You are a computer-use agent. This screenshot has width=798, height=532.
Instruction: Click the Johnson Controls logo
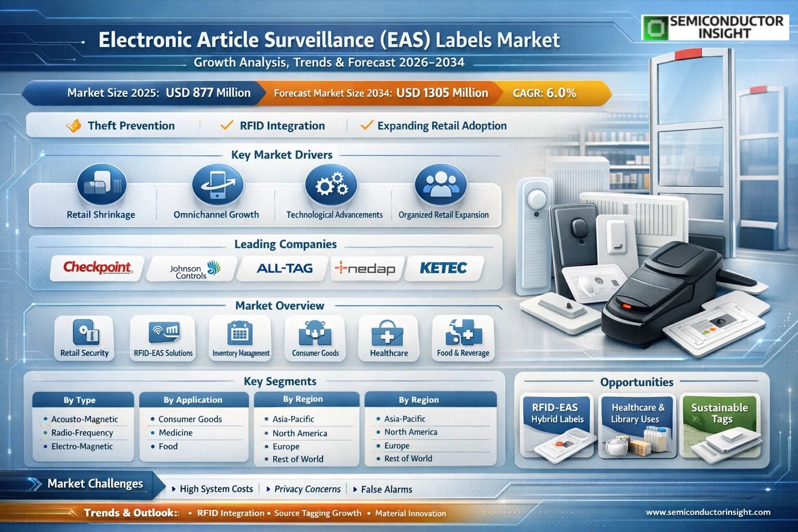click(x=195, y=270)
